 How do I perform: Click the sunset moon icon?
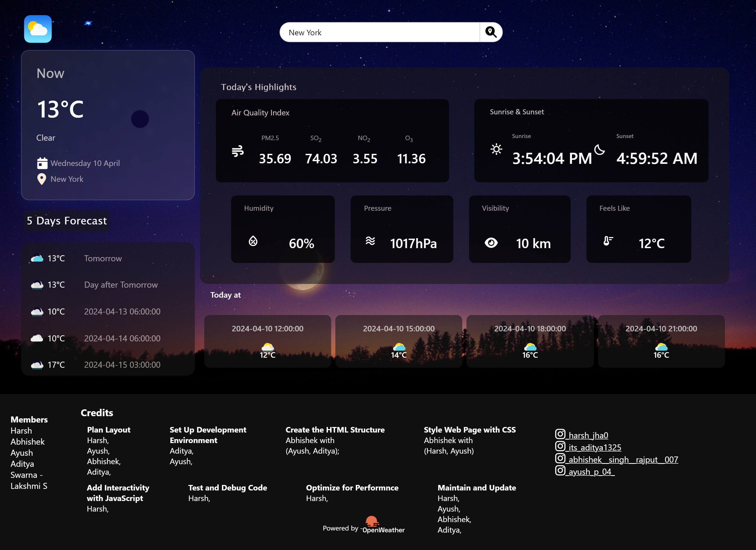click(599, 150)
